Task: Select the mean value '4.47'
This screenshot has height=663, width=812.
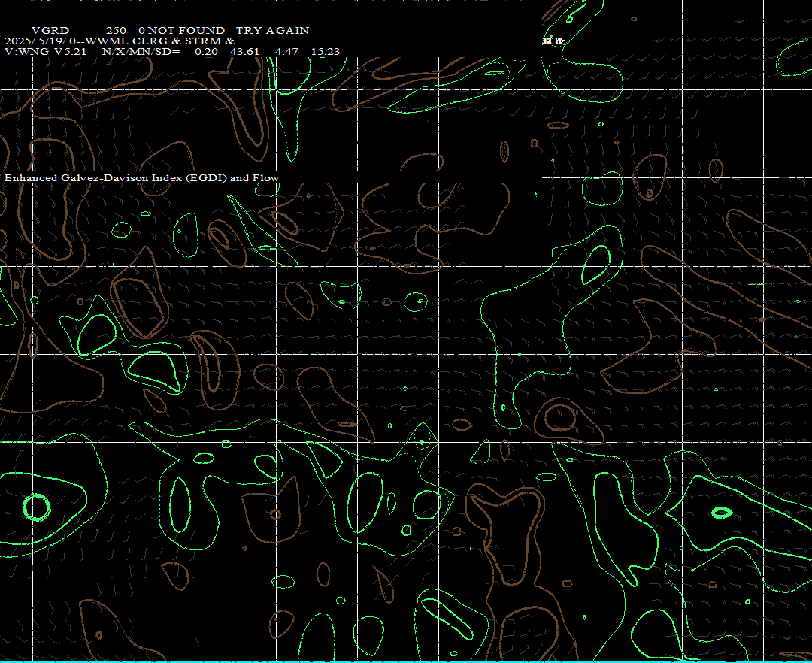Action: [286, 51]
